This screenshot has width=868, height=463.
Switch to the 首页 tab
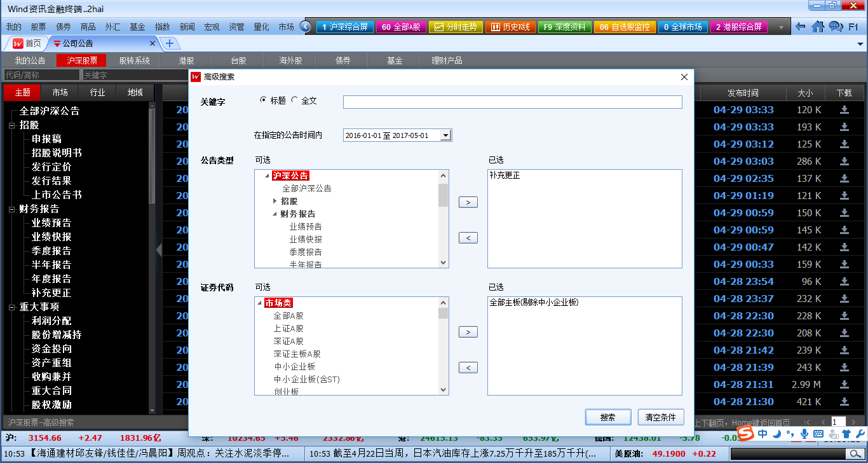click(x=28, y=43)
